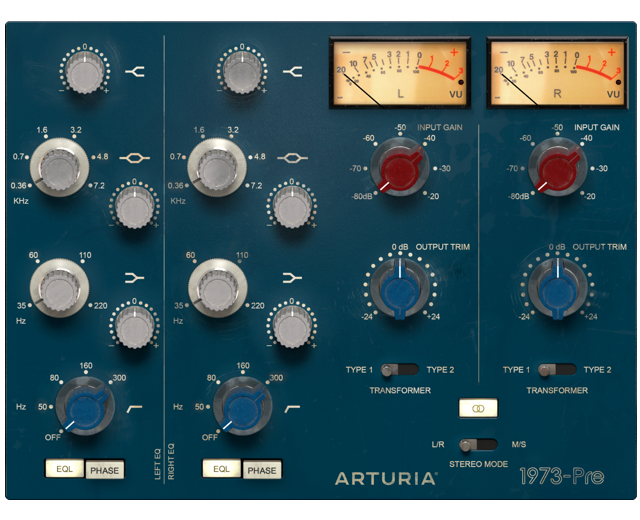
Task: Click the right EQ high shelf gain knob
Action: tap(242, 73)
